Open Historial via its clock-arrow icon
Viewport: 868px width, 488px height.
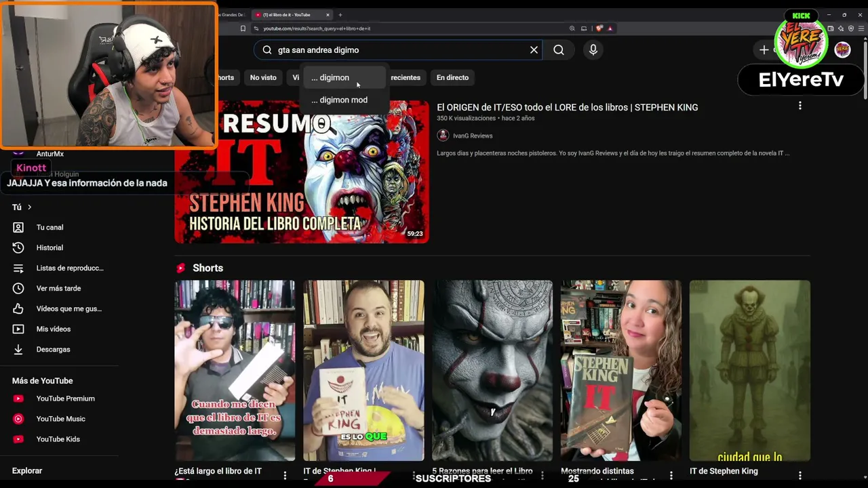click(x=18, y=248)
